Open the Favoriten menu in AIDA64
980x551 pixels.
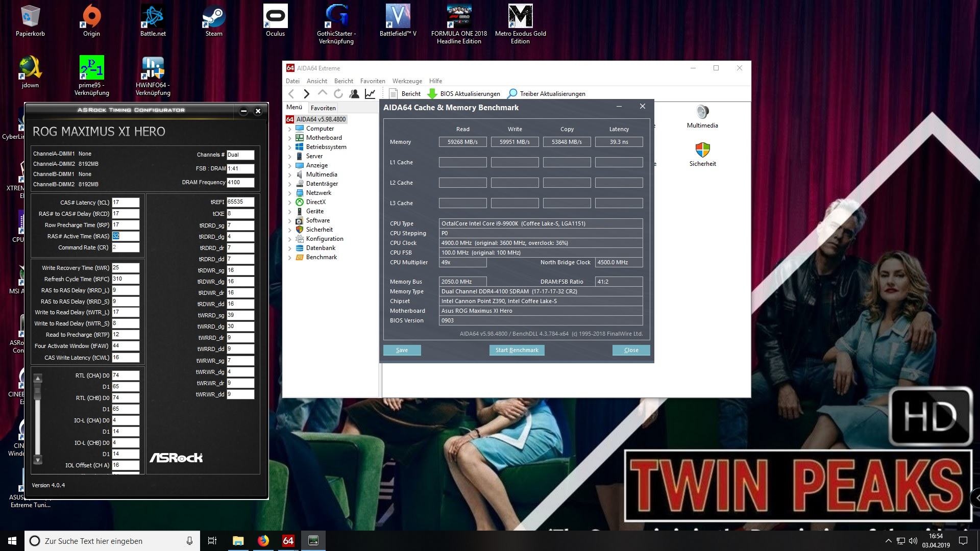[x=373, y=81]
